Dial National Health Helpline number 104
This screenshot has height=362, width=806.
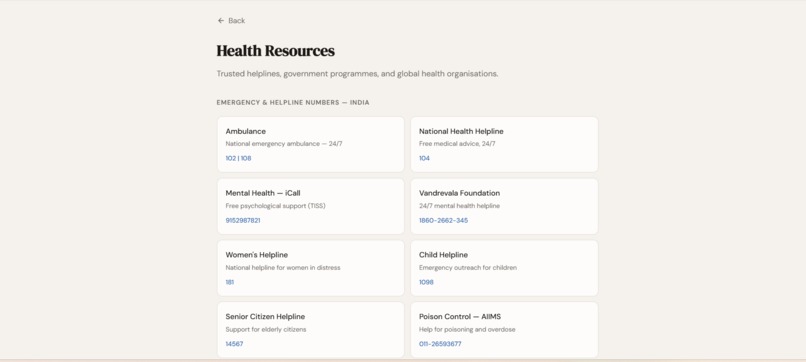coord(424,158)
